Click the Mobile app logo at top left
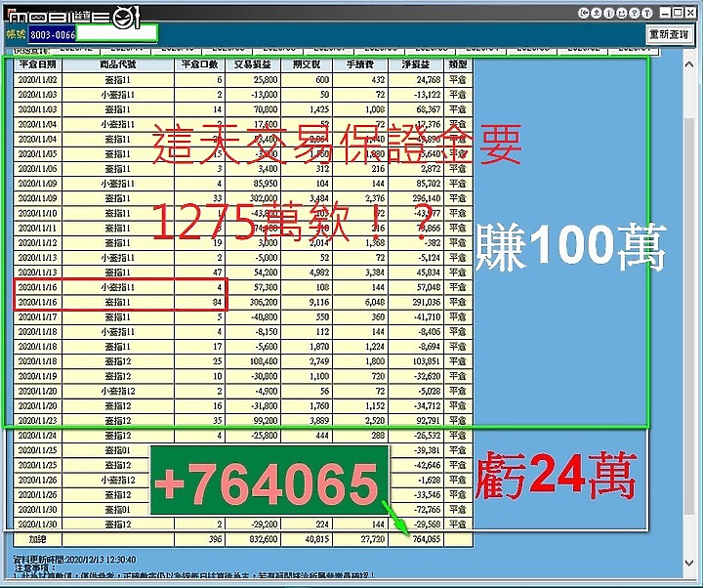Screen dimensions: 703x588 coord(74,17)
